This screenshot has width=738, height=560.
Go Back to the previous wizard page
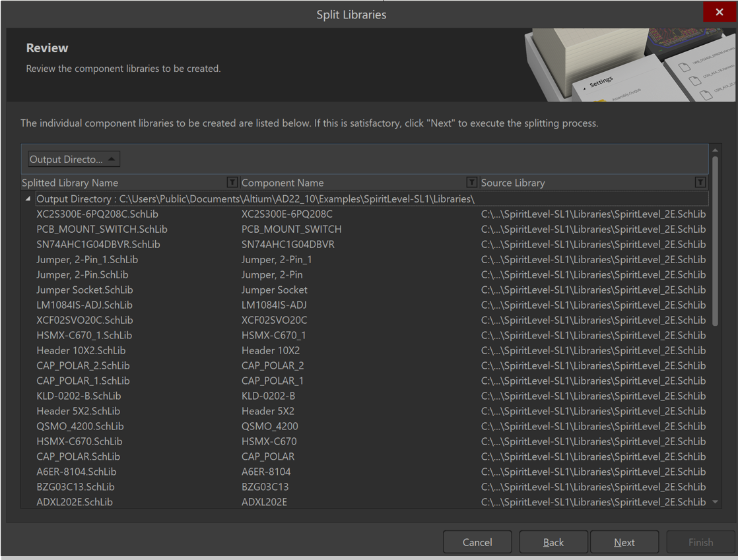coord(553,542)
